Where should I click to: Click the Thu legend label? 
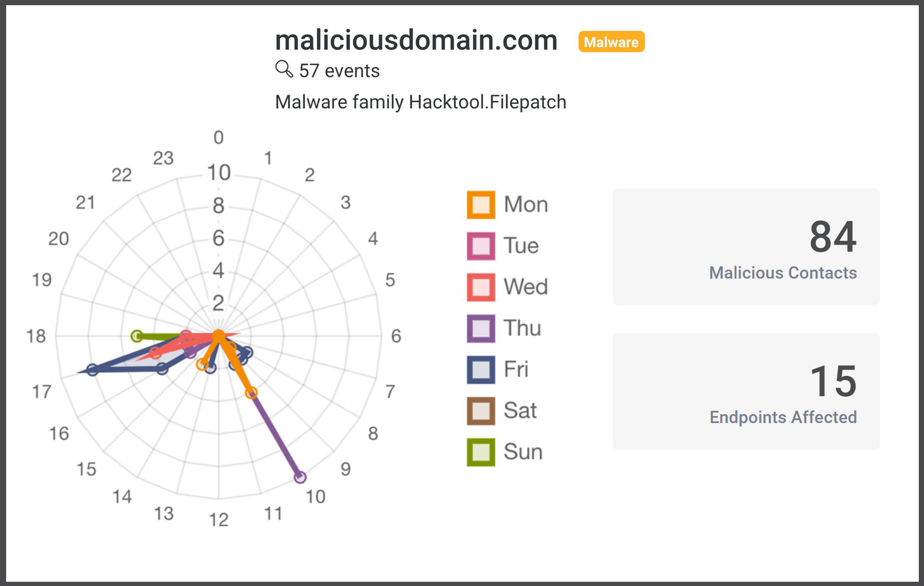(522, 328)
